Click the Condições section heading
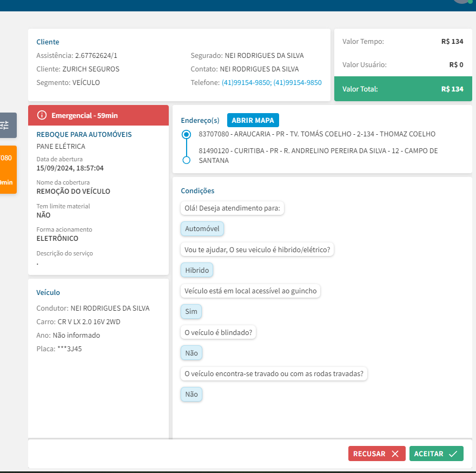Image resolution: width=476 pixels, height=473 pixels. coord(197,191)
